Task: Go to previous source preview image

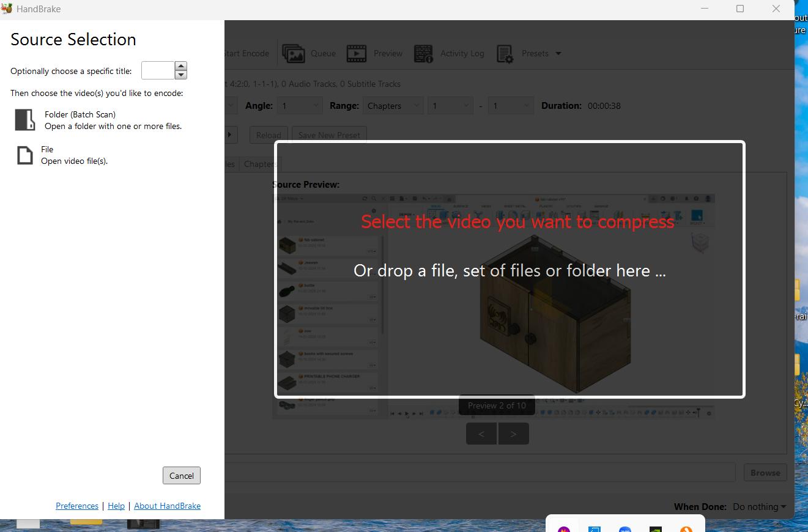Action: (x=481, y=434)
